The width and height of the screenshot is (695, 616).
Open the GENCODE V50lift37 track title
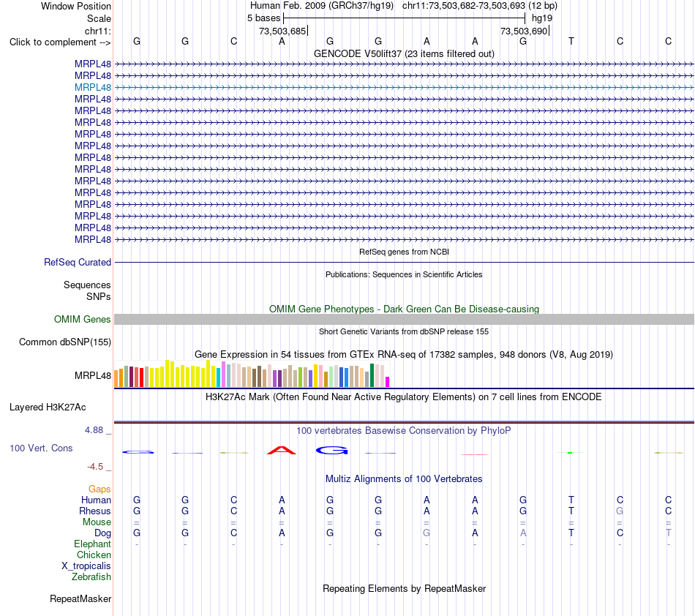404,53
